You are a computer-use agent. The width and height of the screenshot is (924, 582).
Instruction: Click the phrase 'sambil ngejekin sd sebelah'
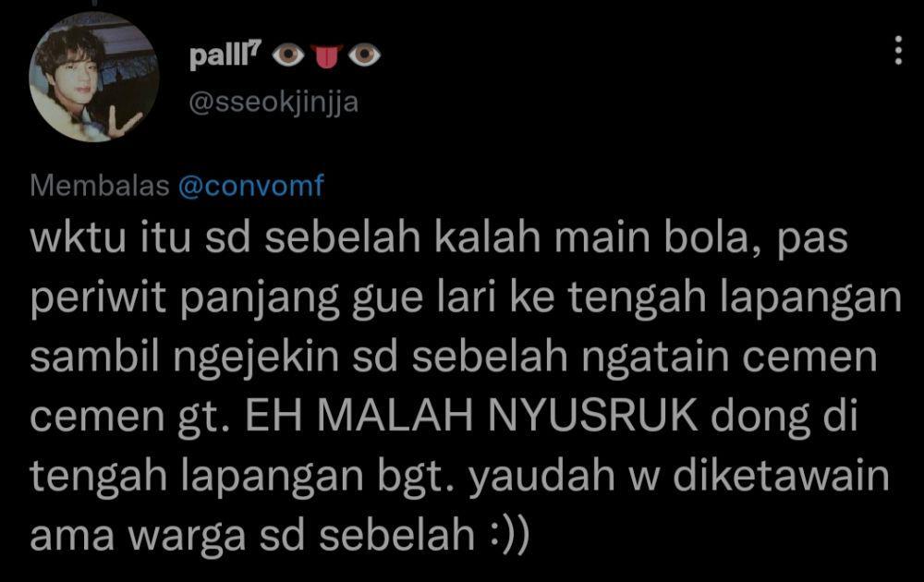[298, 358]
